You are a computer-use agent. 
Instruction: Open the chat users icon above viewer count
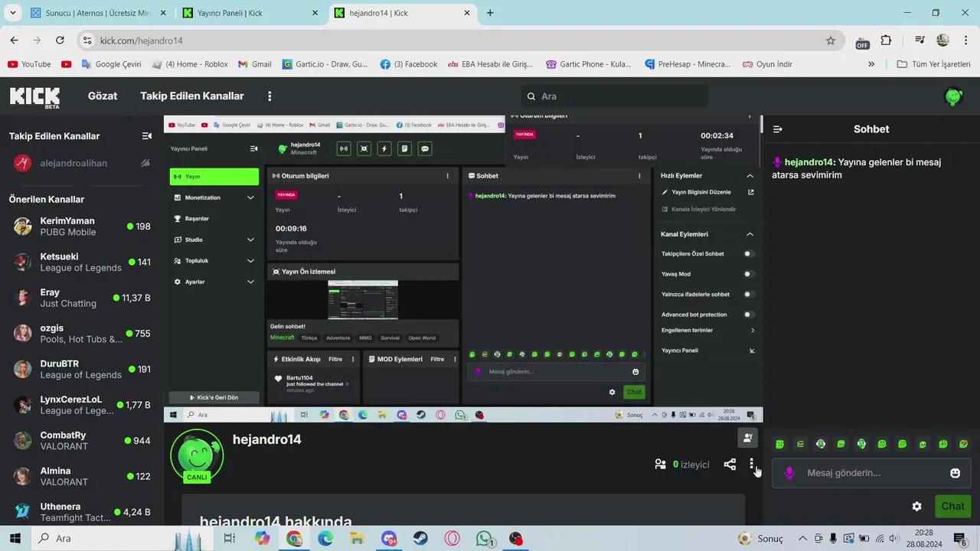(x=747, y=438)
